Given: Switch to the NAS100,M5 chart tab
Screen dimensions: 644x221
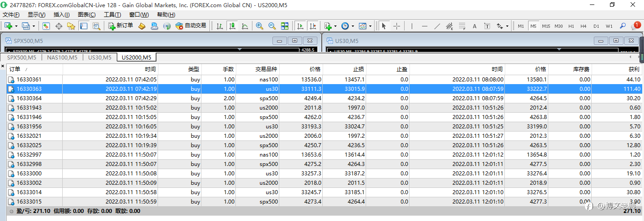Looking at the screenshot, I should tap(62, 57).
